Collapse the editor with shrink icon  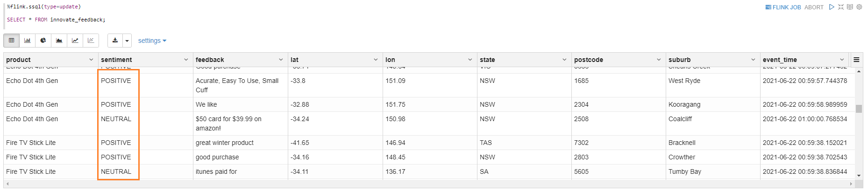click(x=841, y=7)
